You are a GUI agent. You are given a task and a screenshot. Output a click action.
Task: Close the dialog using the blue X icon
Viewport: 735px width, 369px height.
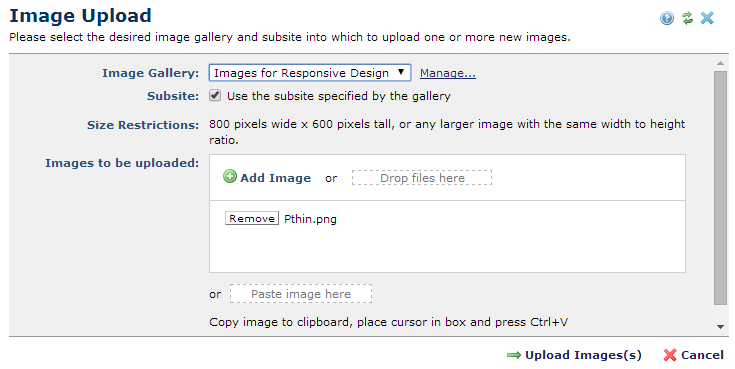click(707, 18)
